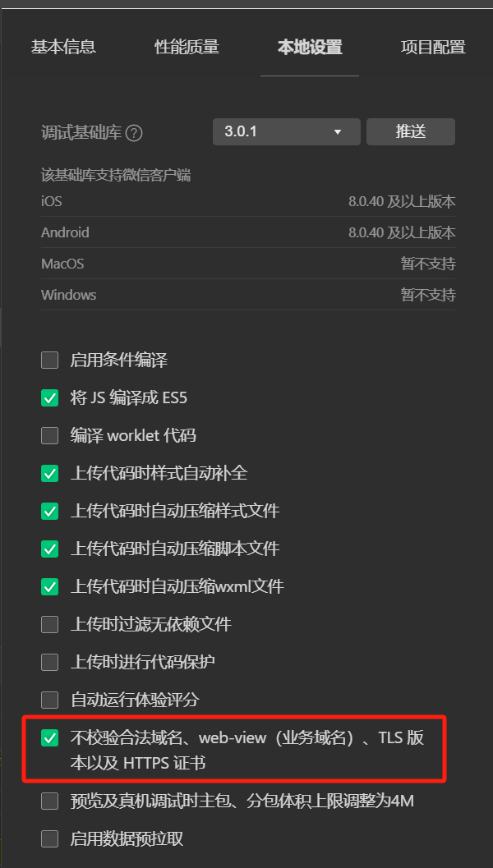The height and width of the screenshot is (868, 493).
Task: Turn on 自动运行体验评分
Action: pyautogui.click(x=50, y=700)
